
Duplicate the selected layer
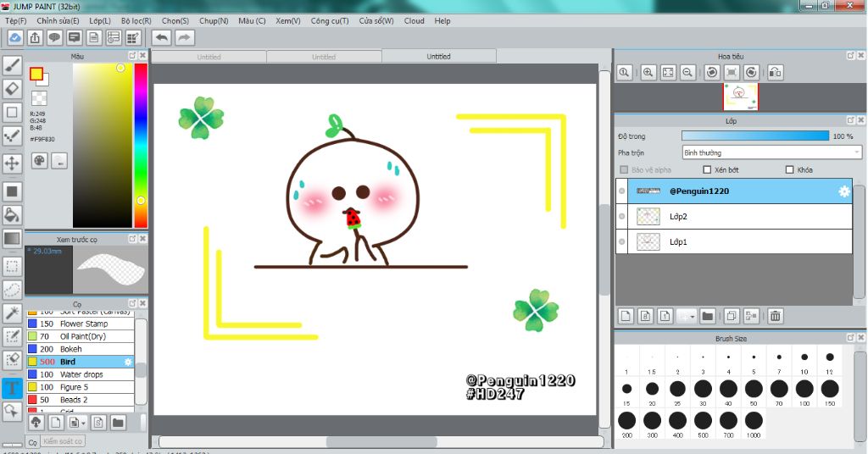click(x=732, y=316)
